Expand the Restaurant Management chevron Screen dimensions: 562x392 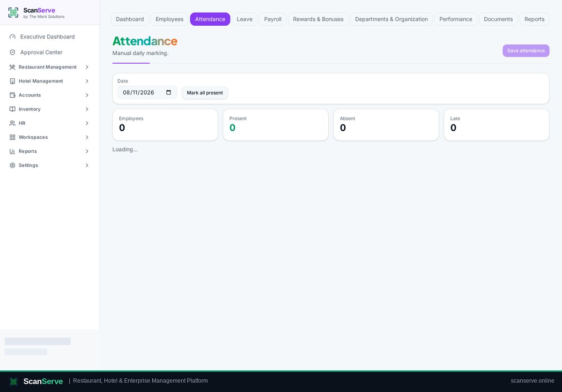coord(87,67)
